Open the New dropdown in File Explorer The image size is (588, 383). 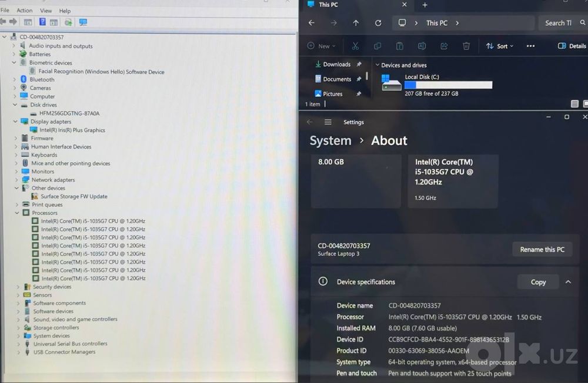coord(322,46)
